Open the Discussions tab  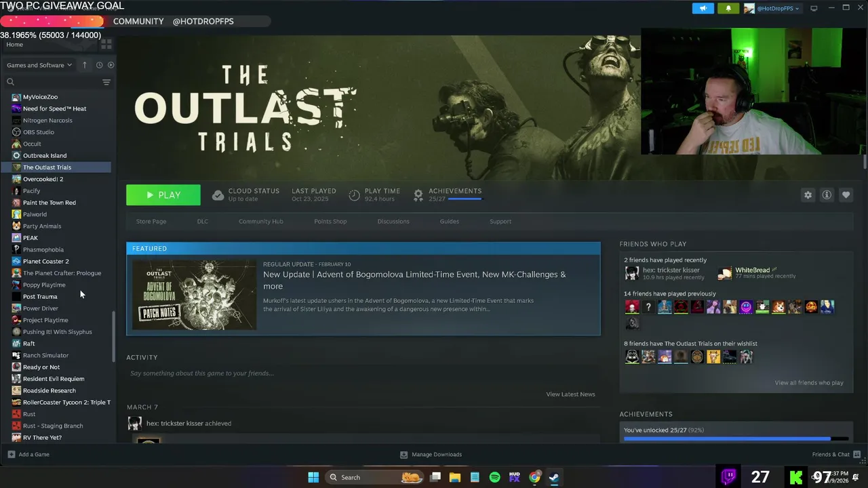pyautogui.click(x=393, y=222)
